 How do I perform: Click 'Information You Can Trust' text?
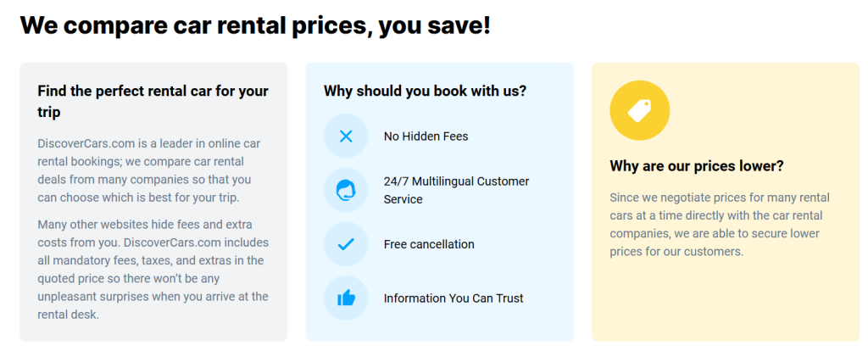(453, 298)
